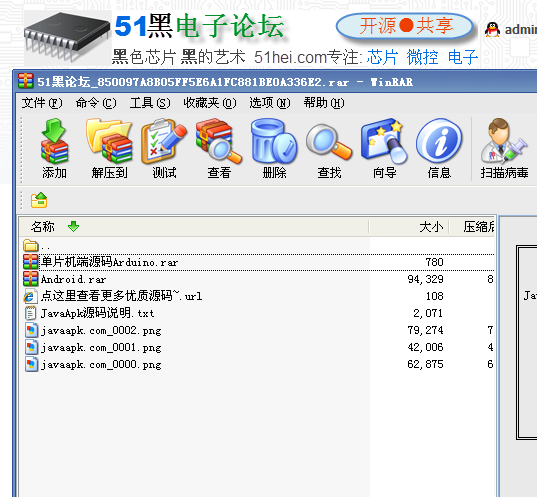Click the 51黑 forum chip logo
This screenshot has height=497, width=537.
point(68,37)
